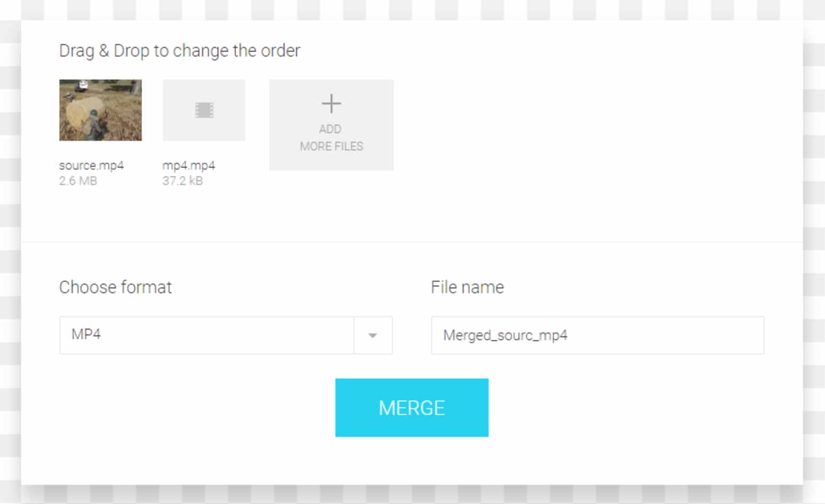Click the ADD MORE FILES label
Image resolution: width=825 pixels, height=504 pixels.
[x=332, y=137]
